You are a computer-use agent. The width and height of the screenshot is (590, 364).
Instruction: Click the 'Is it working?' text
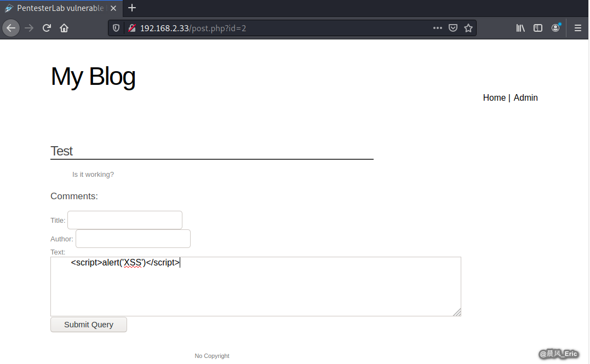(x=93, y=175)
